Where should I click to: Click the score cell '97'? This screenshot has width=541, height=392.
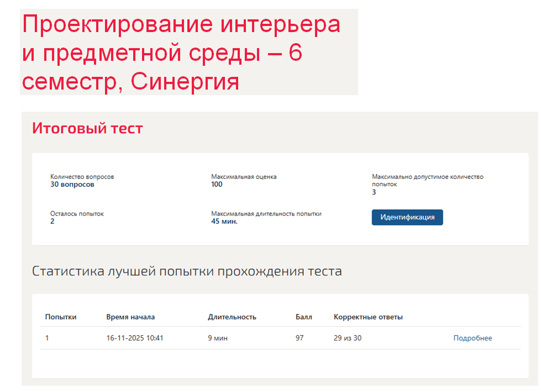[300, 338]
